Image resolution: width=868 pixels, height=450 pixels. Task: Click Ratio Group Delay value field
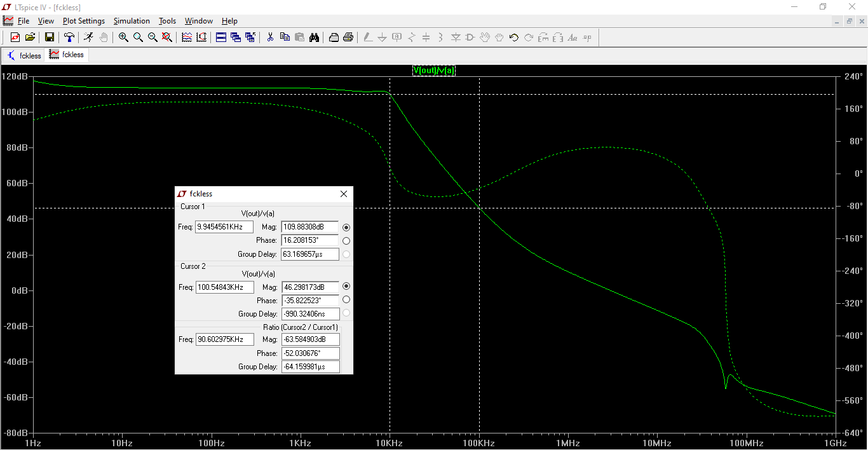tap(309, 367)
